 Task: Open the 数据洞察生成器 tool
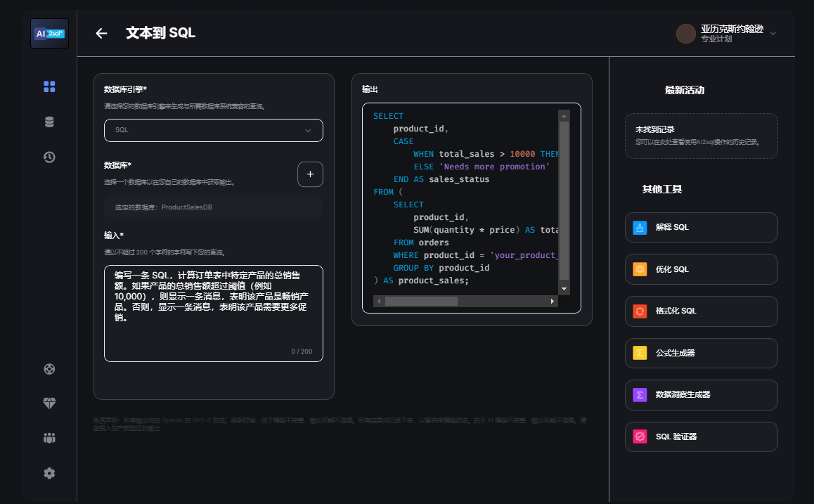702,395
